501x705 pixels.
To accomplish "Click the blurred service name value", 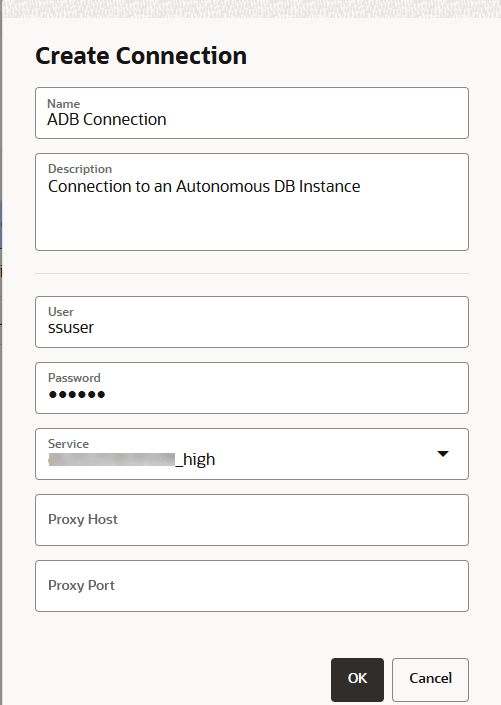I will point(112,460).
